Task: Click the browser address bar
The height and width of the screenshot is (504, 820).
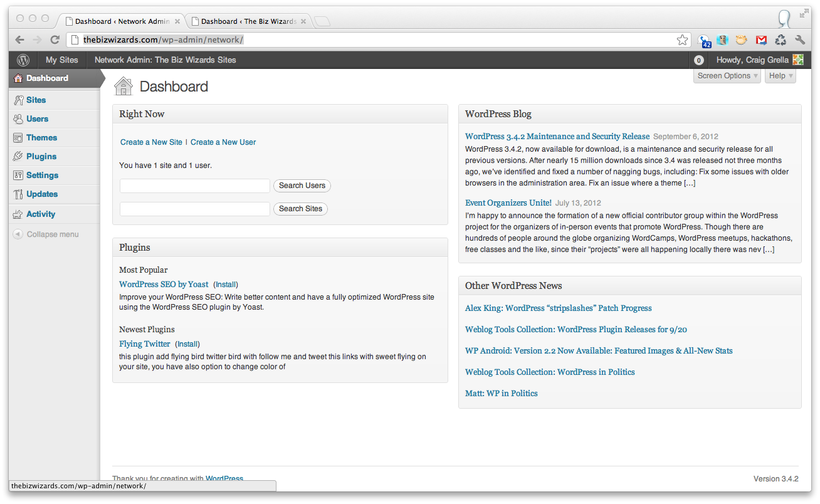Action: coord(378,40)
